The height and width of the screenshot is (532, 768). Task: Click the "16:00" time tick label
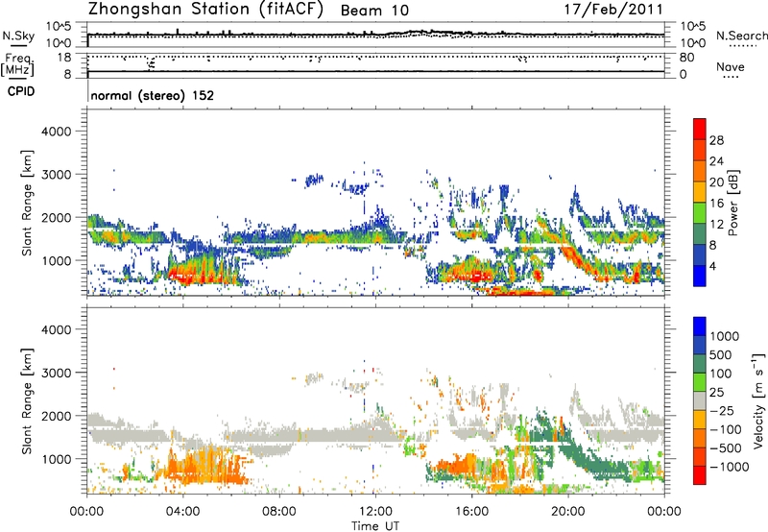point(471,512)
